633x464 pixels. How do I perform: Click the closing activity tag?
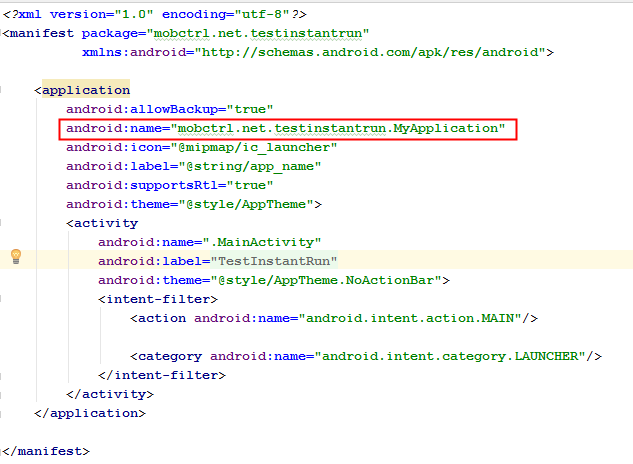tap(110, 394)
